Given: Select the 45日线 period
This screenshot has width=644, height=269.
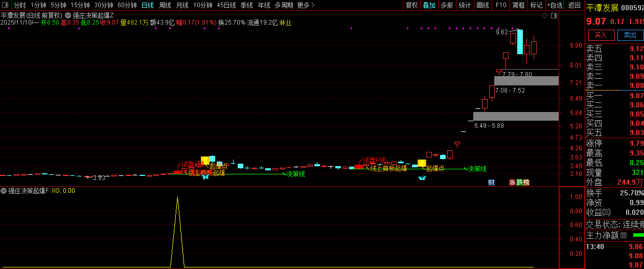Looking at the screenshot, I should tap(226, 5).
